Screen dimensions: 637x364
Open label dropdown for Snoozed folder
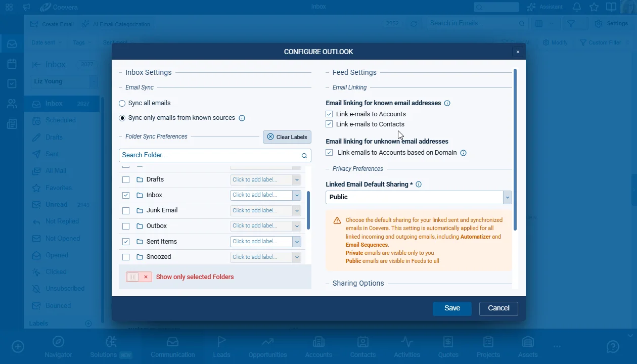pos(297,257)
